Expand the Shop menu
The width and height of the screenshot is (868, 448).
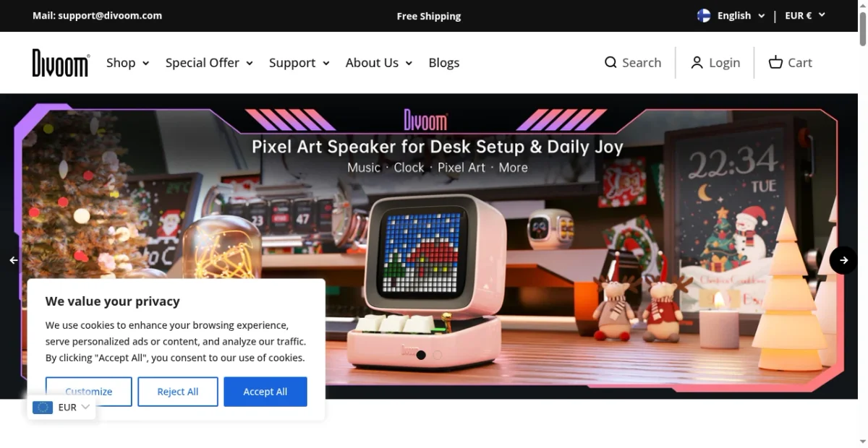pos(128,63)
